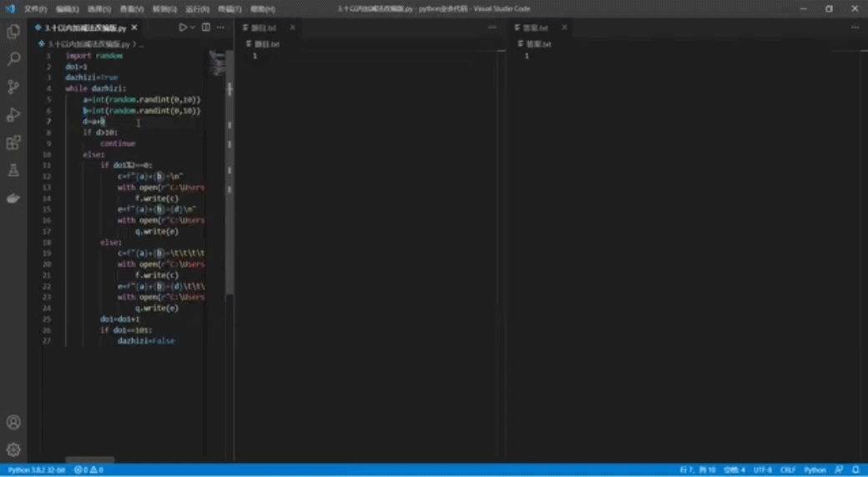The width and height of the screenshot is (868, 477).
Task: Split the editor with the split icon
Action: coord(206,28)
